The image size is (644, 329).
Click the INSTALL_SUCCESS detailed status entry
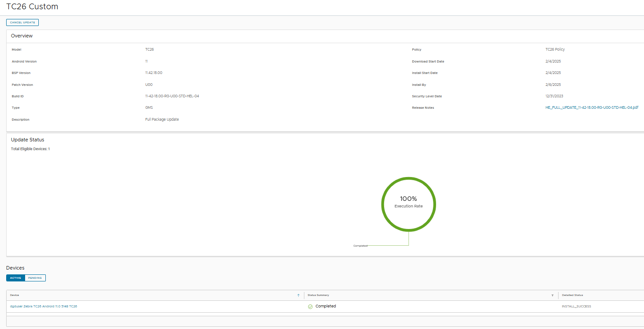click(x=576, y=306)
